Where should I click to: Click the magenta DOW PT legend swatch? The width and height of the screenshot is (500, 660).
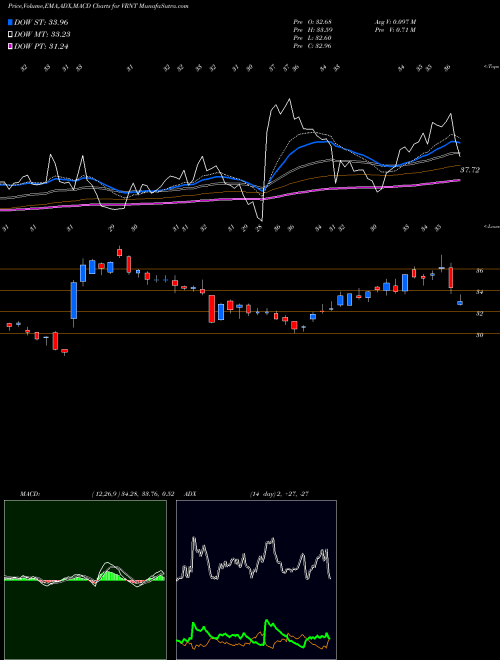tap(11, 46)
